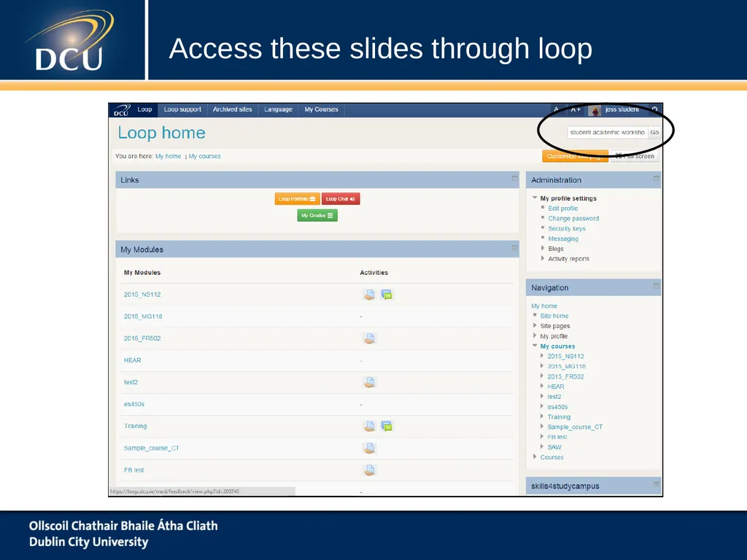Expand My profile in the Navigation block

point(535,335)
